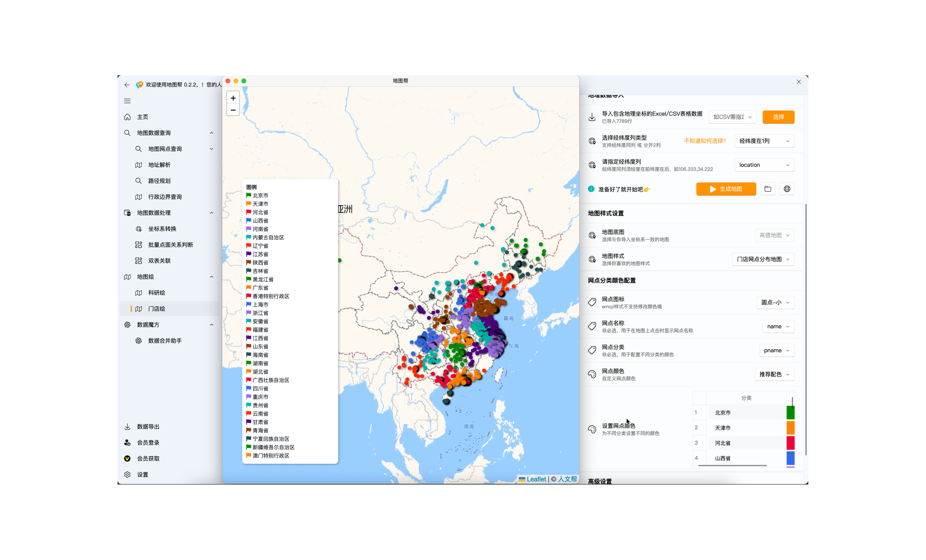Select 坐标系转换 in the sidebar

(x=162, y=229)
